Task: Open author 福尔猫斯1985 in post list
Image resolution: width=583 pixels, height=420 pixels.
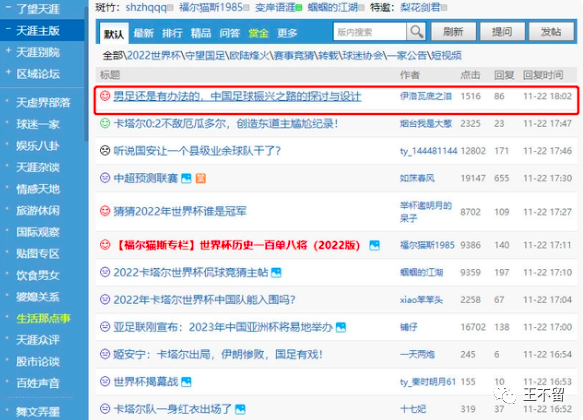Action: [427, 245]
